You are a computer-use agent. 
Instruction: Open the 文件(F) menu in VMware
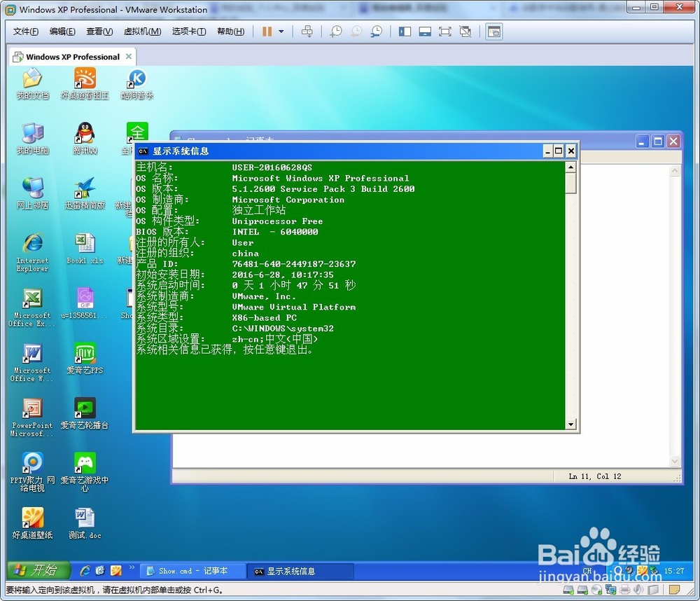[x=25, y=32]
